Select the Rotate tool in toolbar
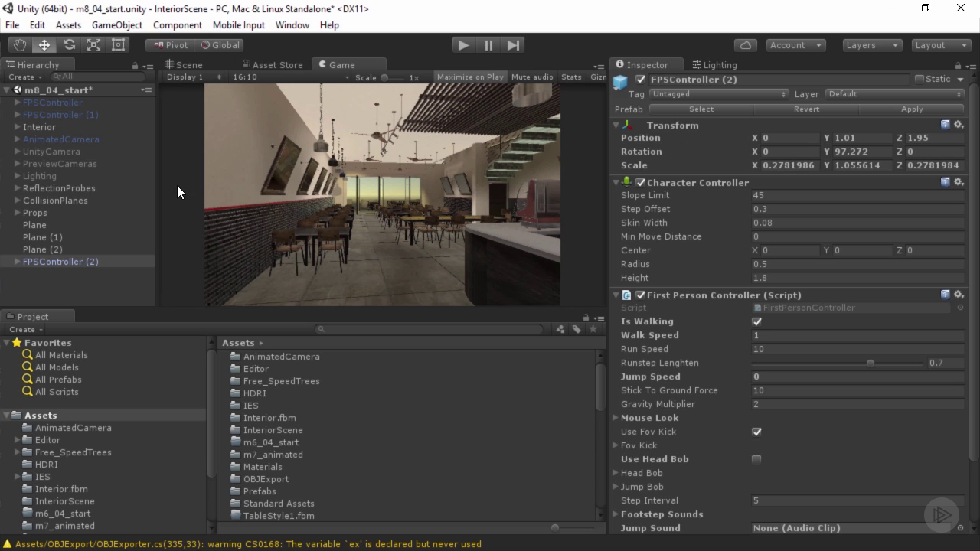Viewport: 980px width, 551px height. point(69,45)
